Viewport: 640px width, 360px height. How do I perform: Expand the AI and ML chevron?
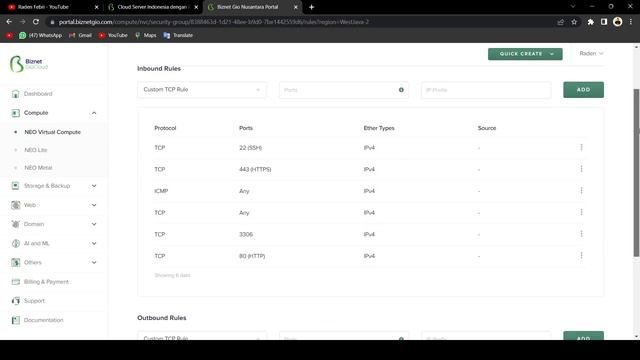[x=94, y=243]
